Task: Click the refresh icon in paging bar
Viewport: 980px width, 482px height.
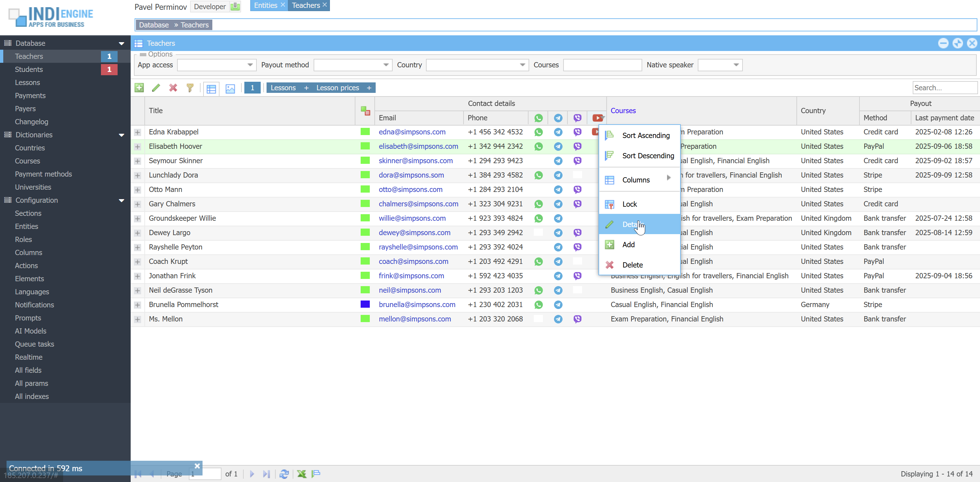Action: pos(284,473)
